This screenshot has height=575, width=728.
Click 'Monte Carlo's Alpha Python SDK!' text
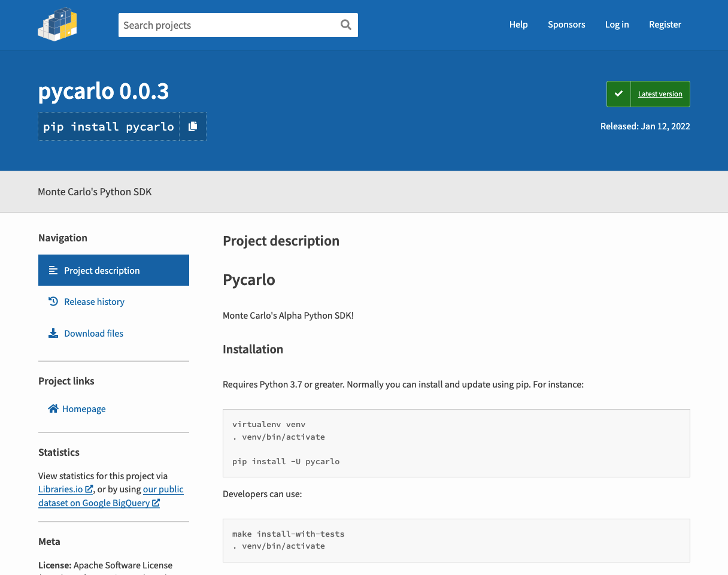click(288, 315)
